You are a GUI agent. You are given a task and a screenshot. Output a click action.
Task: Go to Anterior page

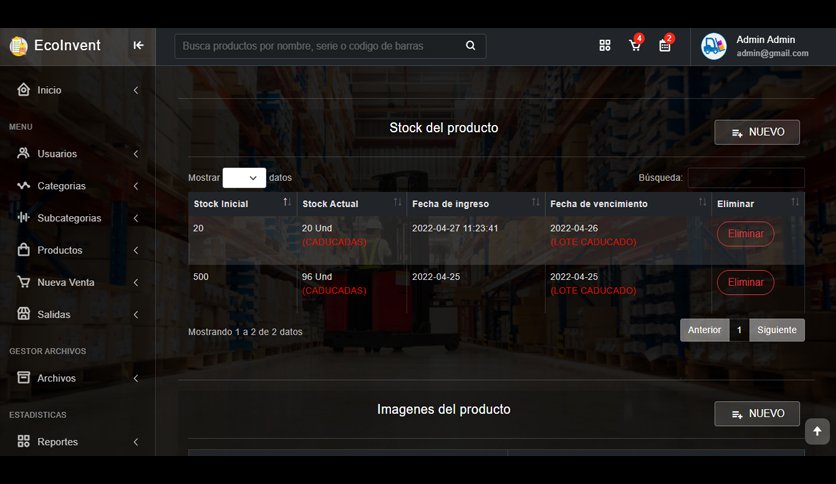click(x=704, y=330)
